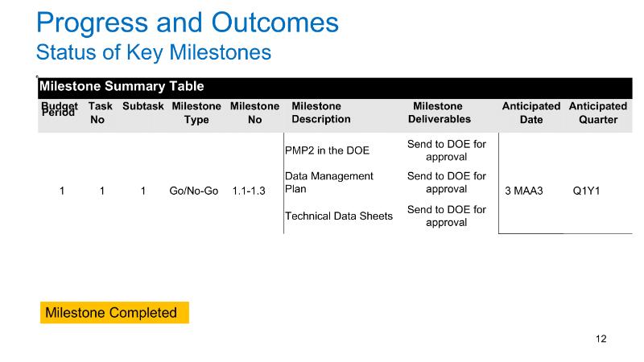Click the 'Milestone Summary Table' header bar

coord(122,86)
